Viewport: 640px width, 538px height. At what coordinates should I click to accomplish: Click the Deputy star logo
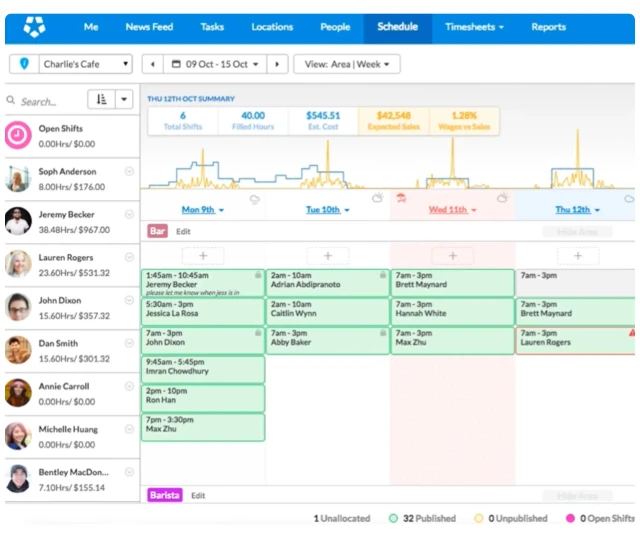point(35,27)
